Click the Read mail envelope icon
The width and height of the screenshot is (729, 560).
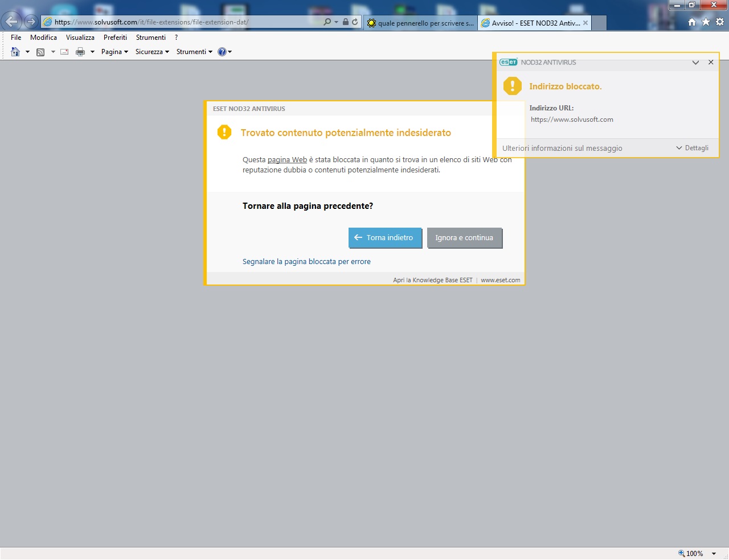64,52
